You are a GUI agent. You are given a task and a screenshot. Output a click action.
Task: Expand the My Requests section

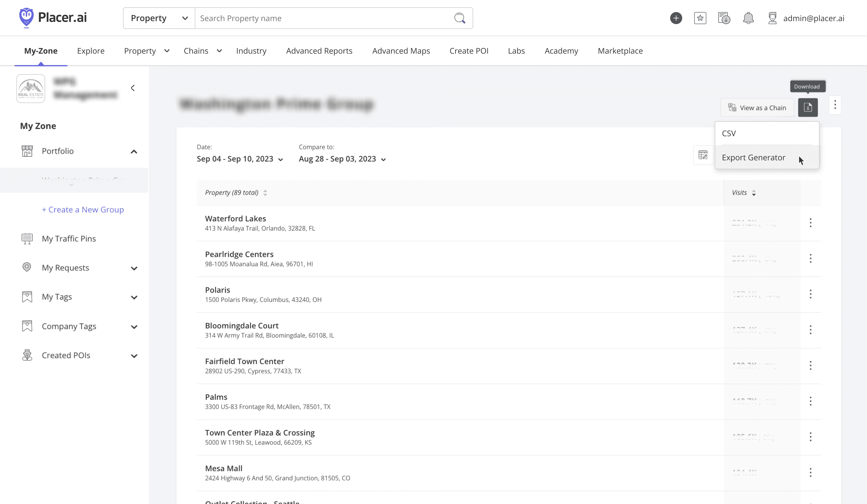[x=134, y=268]
